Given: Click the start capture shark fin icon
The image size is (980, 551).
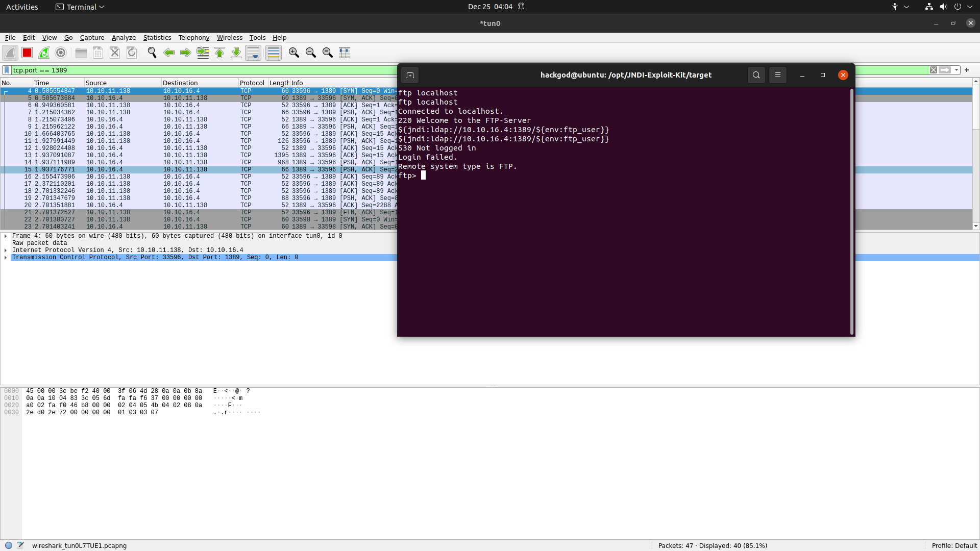Looking at the screenshot, I should point(10,53).
